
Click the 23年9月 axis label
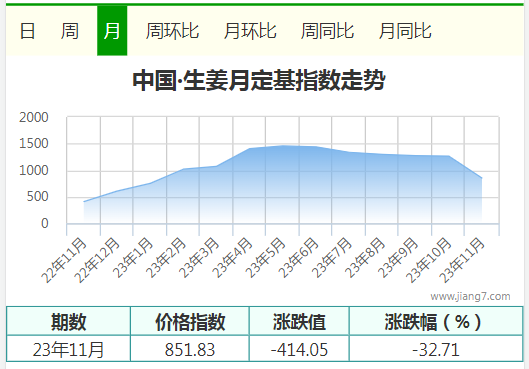point(397,257)
